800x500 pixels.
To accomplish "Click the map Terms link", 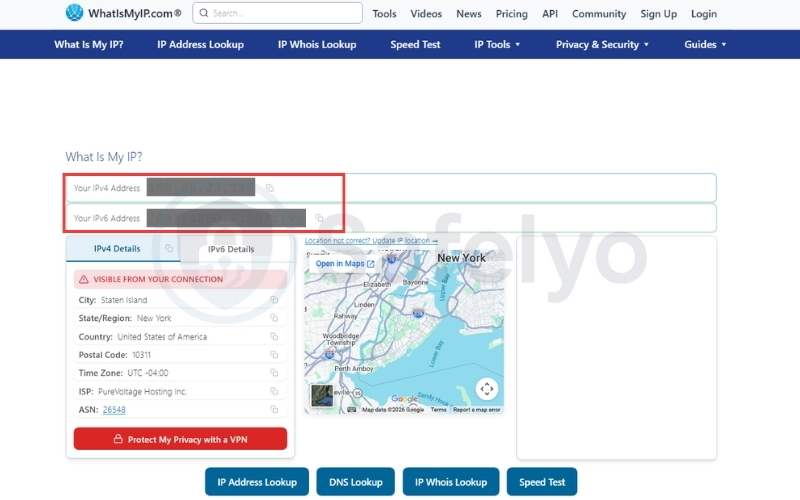I will pos(438,410).
